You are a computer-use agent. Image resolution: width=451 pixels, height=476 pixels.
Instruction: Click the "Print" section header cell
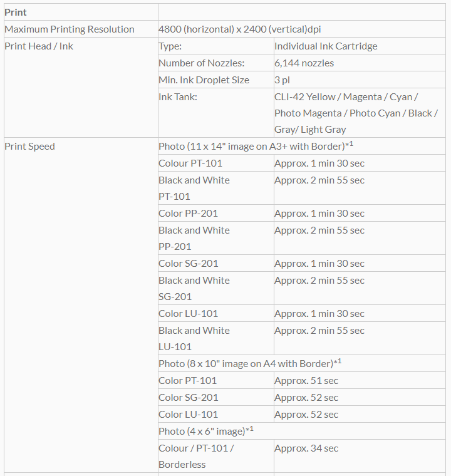(x=16, y=13)
